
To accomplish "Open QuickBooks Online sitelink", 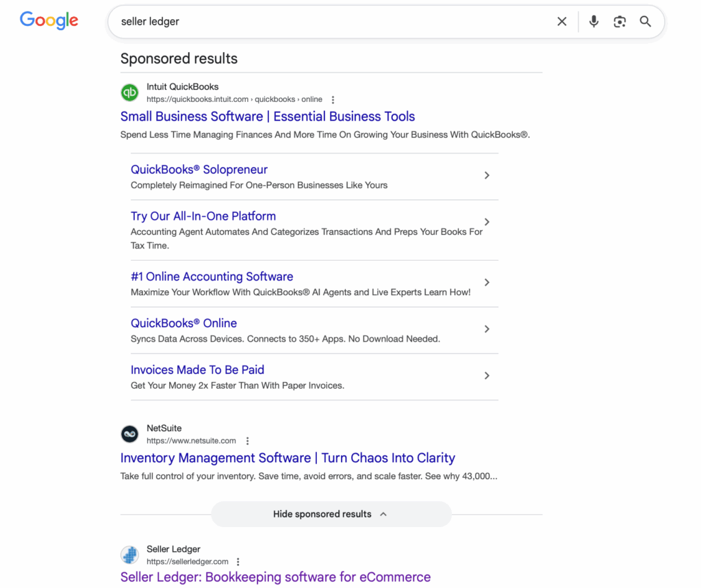I will [x=183, y=323].
